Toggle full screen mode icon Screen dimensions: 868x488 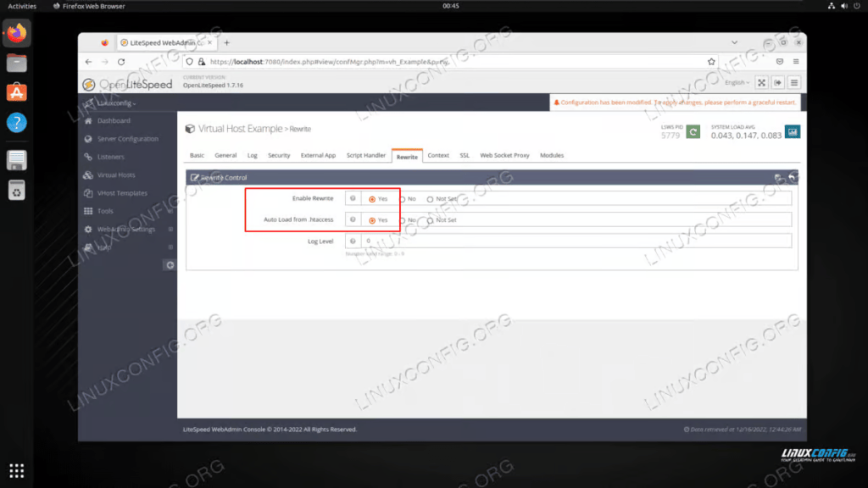click(760, 82)
